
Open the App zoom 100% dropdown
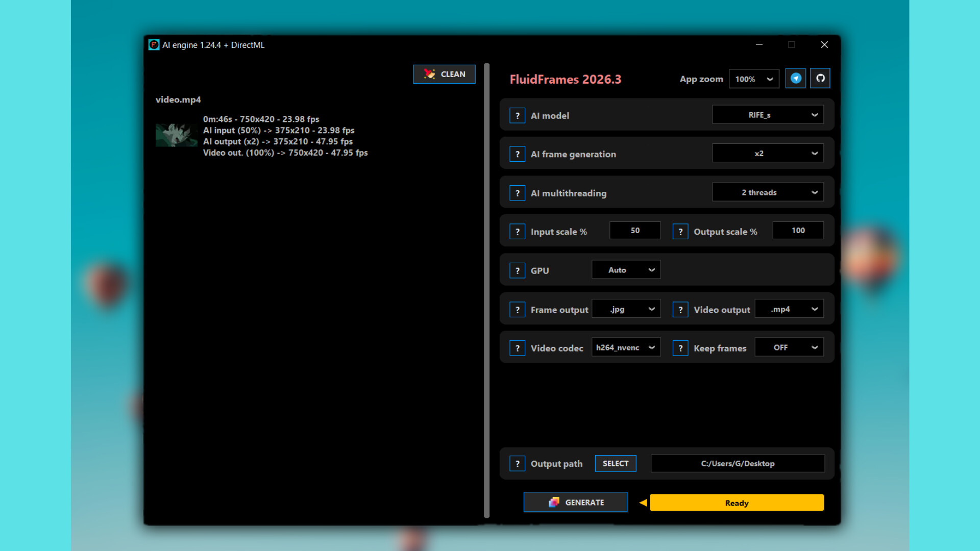(x=754, y=79)
